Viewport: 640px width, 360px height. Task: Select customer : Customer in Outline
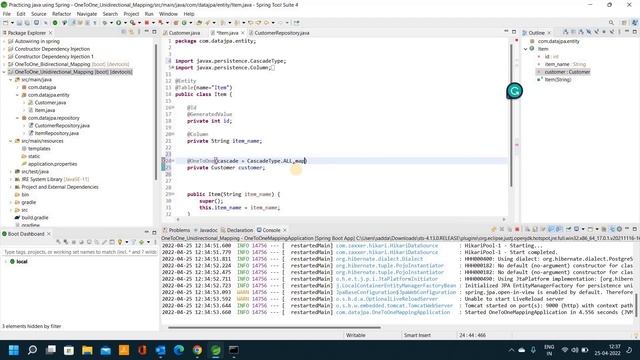click(x=567, y=72)
